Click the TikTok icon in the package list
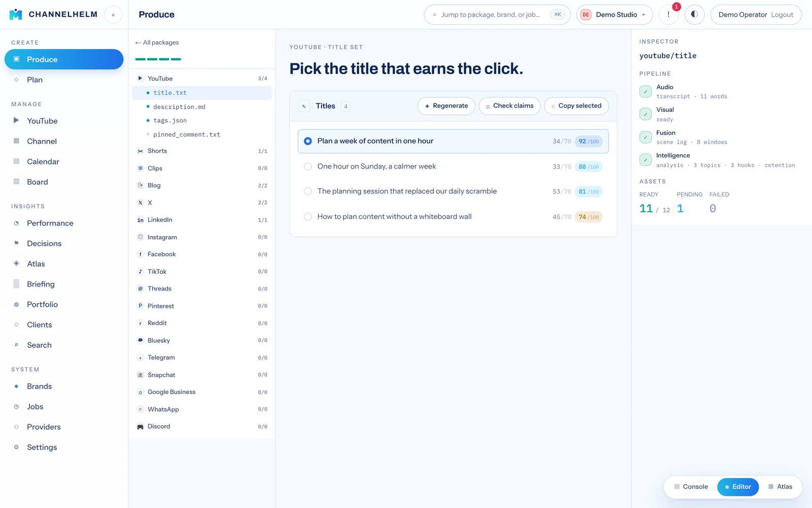 click(141, 272)
